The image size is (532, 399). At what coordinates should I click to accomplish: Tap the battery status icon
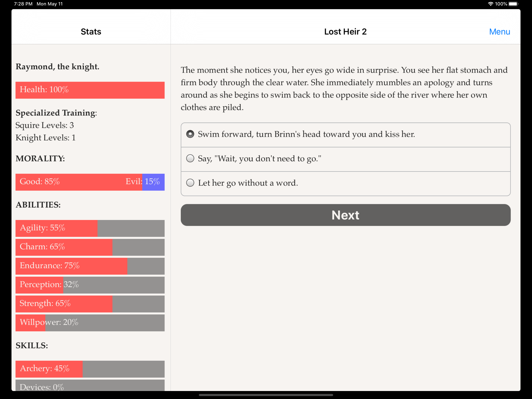coord(513,4)
